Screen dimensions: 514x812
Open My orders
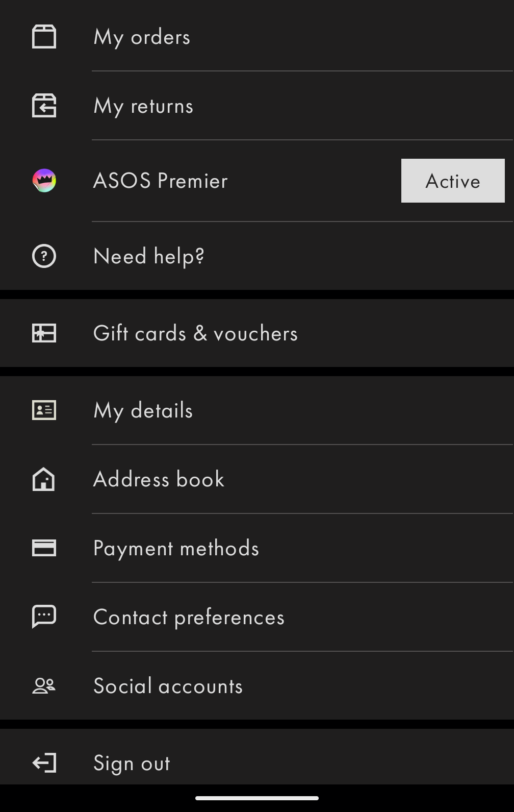coord(142,37)
